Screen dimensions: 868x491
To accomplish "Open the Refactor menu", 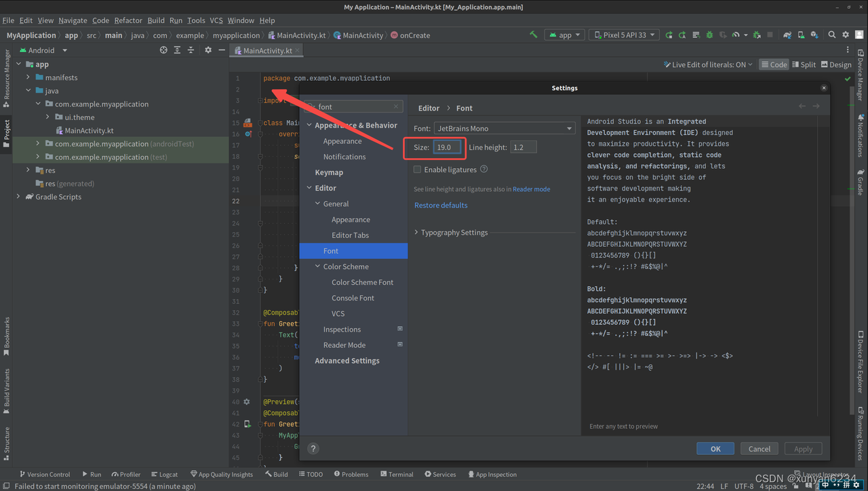I will click(x=128, y=20).
